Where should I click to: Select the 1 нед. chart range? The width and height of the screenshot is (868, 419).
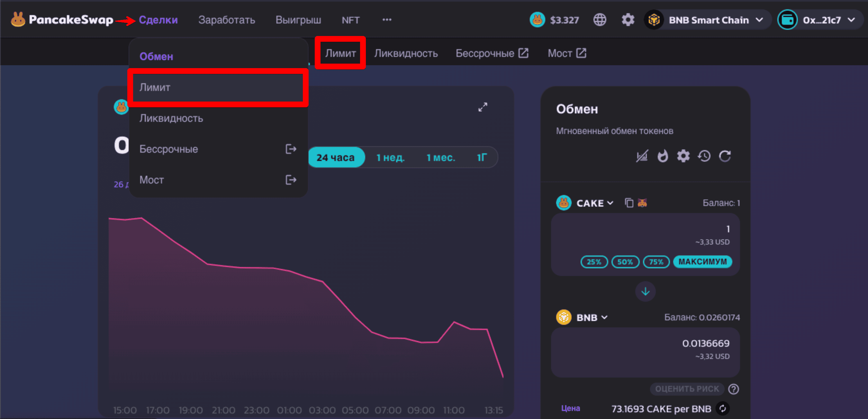click(x=391, y=157)
